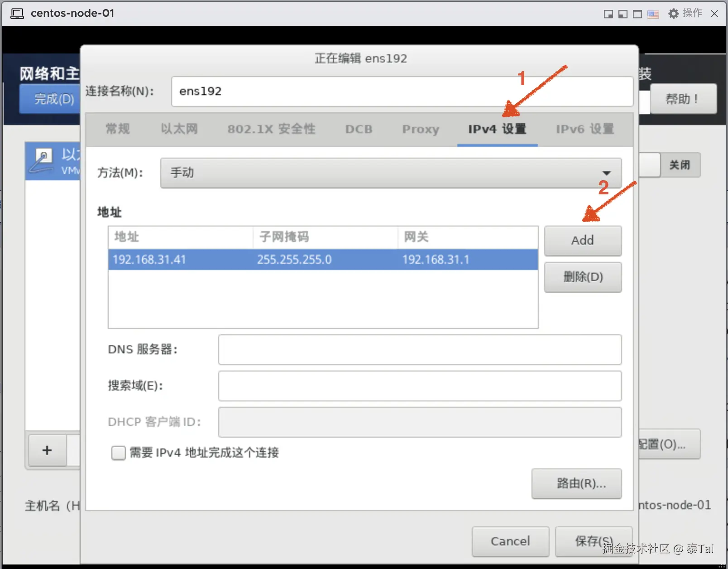Click the 保存(S) save button

pos(594,541)
